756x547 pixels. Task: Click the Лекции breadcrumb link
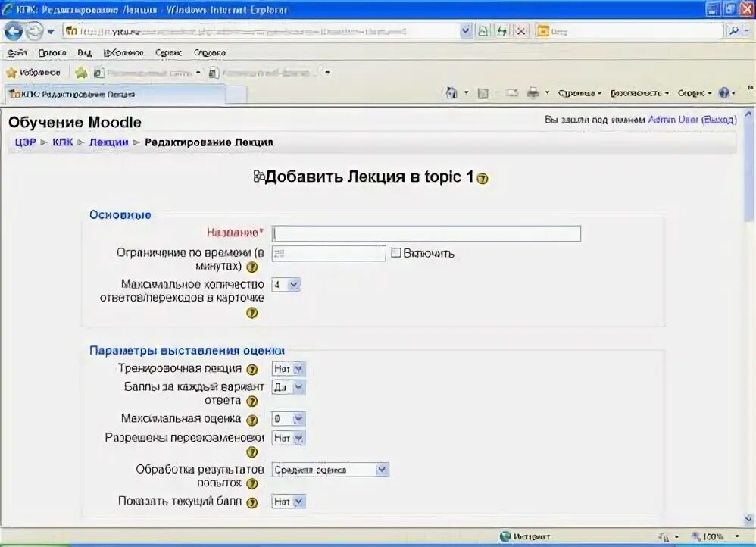point(108,142)
